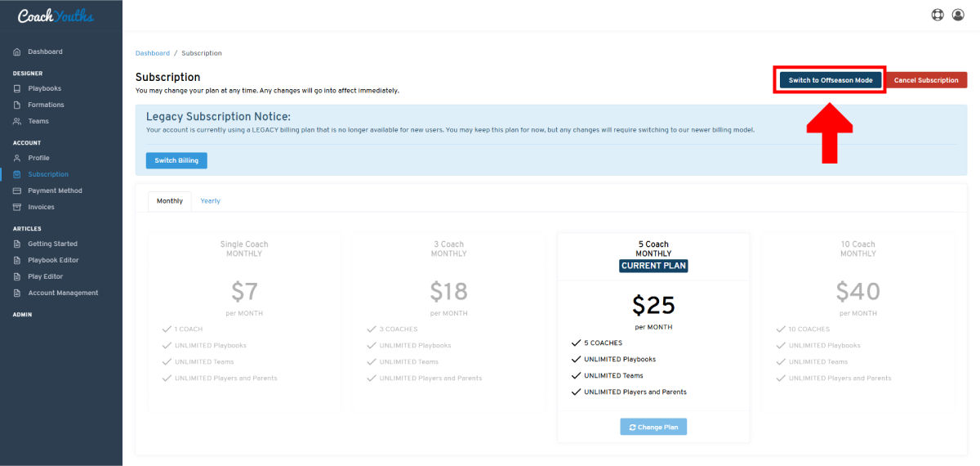The image size is (980, 466).
Task: Click the $18 price text
Action: click(x=449, y=291)
